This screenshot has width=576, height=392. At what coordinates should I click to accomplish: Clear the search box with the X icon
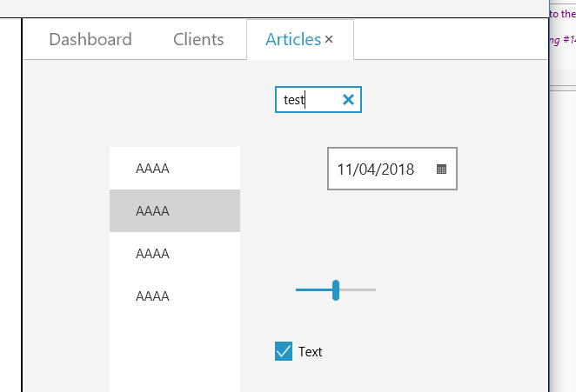[349, 100]
